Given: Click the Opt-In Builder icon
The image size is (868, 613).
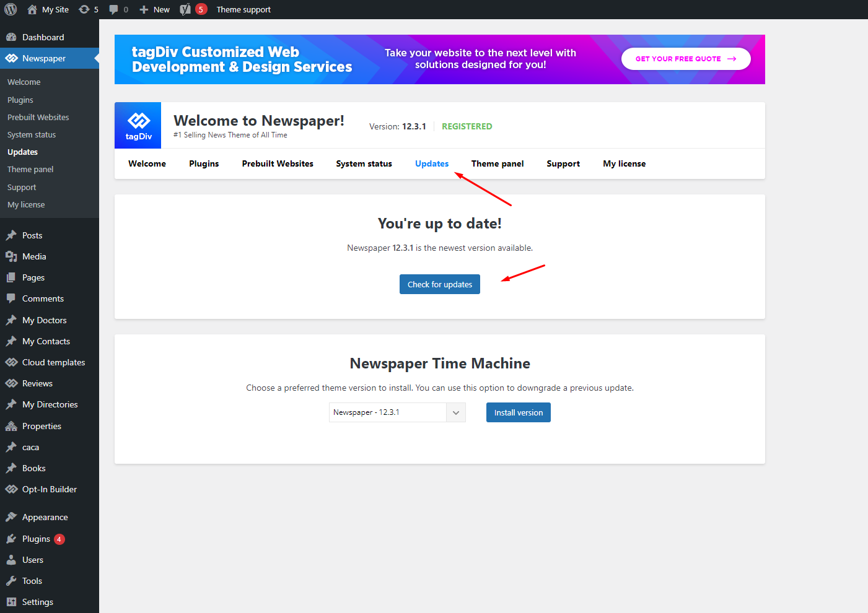Looking at the screenshot, I should tap(11, 489).
